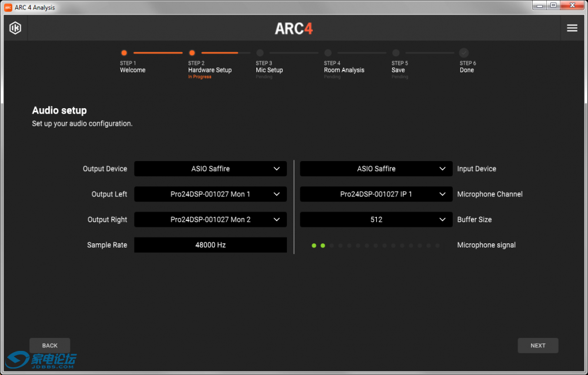Click the Step 4 Room Analysis circle
Viewport: 588px width, 375px height.
(x=328, y=53)
